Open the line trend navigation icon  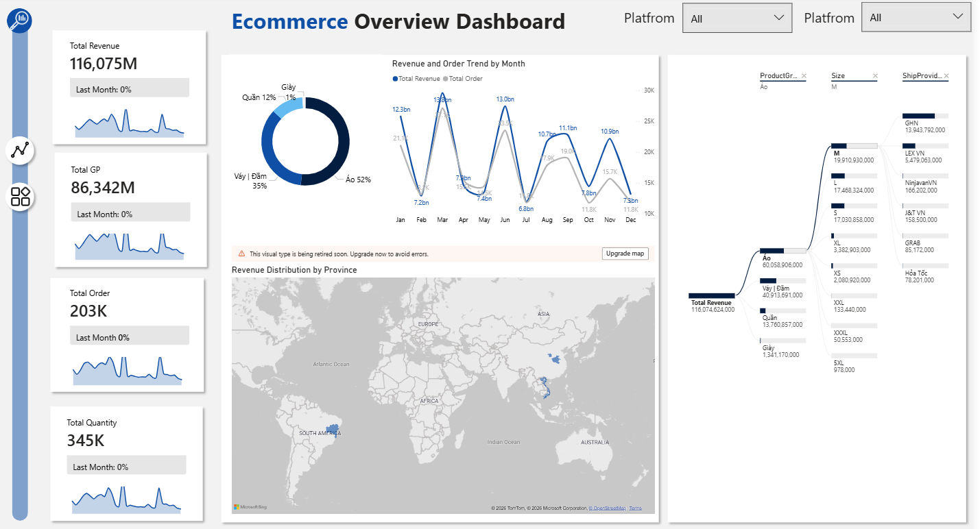point(20,150)
